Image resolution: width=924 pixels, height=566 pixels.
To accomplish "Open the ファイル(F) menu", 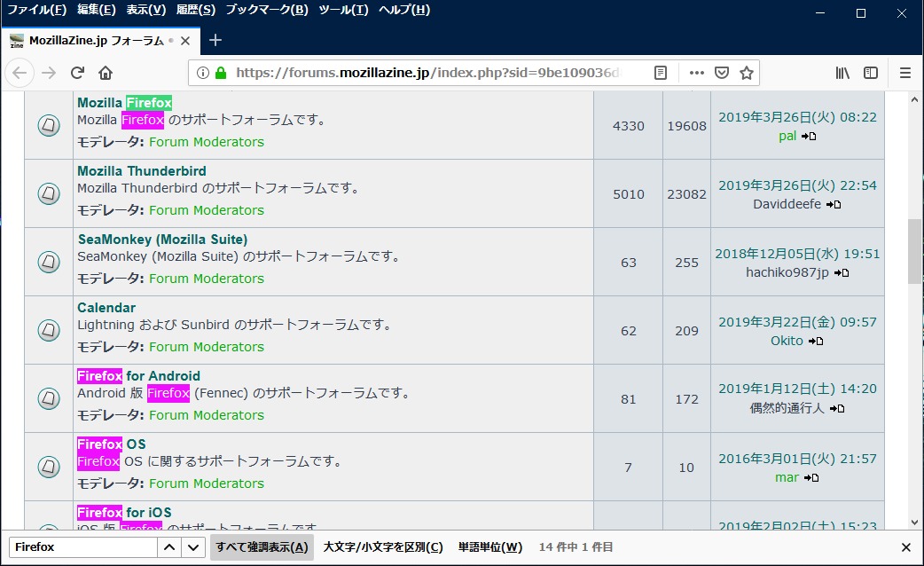I will [x=36, y=10].
